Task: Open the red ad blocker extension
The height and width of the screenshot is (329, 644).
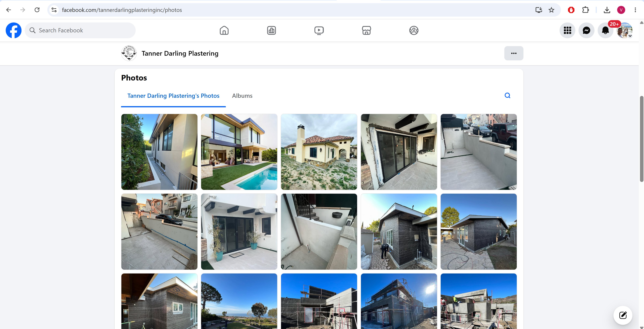Action: tap(571, 10)
